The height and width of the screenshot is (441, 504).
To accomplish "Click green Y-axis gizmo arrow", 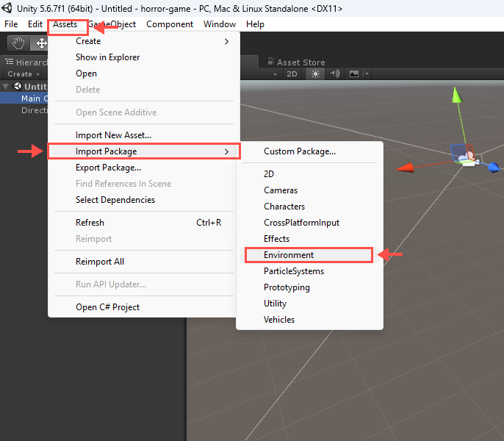I will (457, 95).
